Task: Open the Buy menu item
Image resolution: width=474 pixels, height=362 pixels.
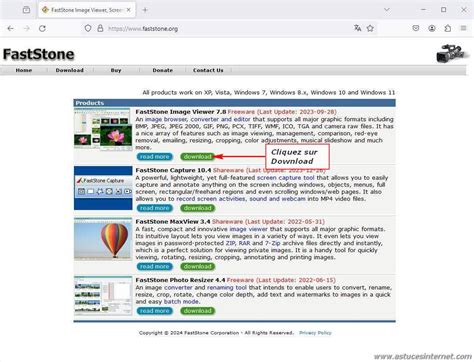Action: (x=116, y=70)
